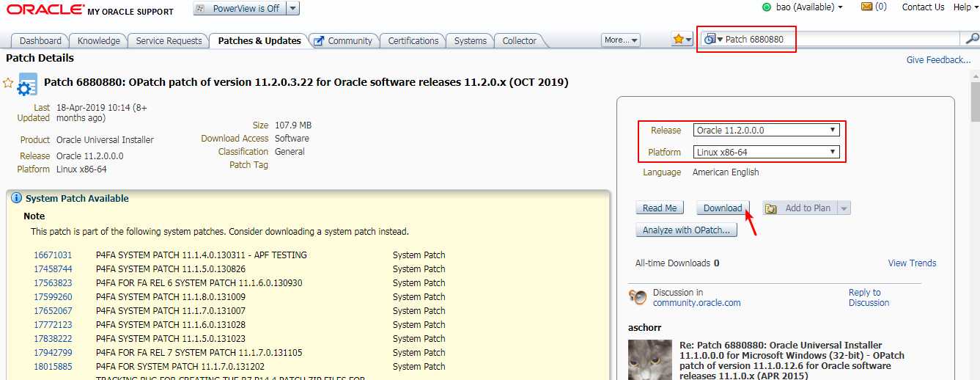
Task: Toggle the PowerView is Off button
Action: point(239,8)
